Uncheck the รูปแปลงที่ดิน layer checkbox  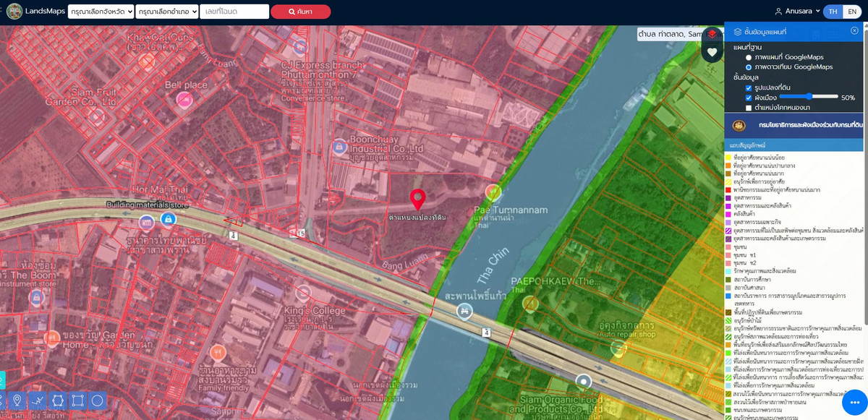749,87
